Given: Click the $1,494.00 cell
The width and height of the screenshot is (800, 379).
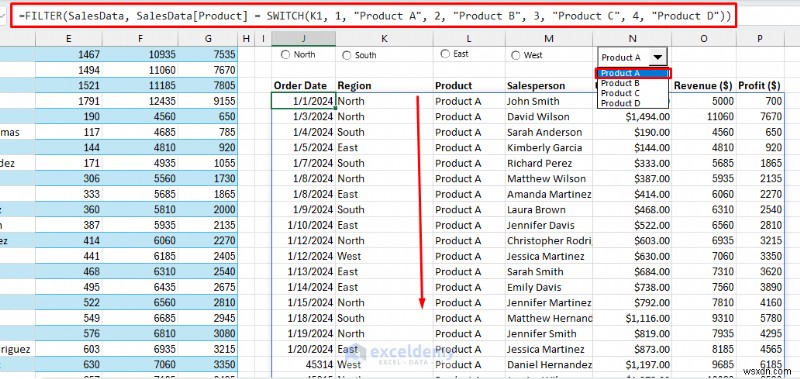Looking at the screenshot, I should [x=632, y=117].
